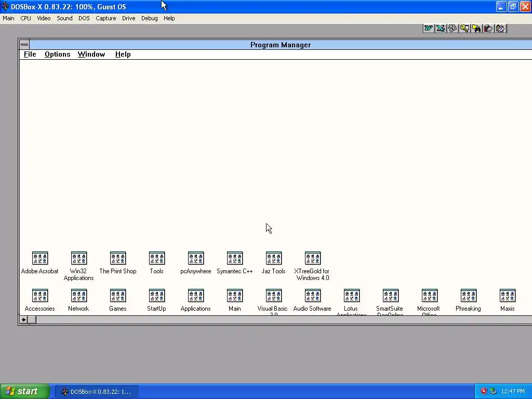The height and width of the screenshot is (399, 532).
Task: Open the DOSBox-X Video menu
Action: [44, 18]
